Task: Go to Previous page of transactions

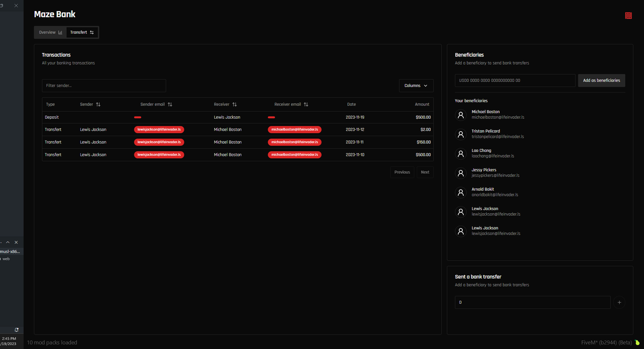Action: coord(402,172)
